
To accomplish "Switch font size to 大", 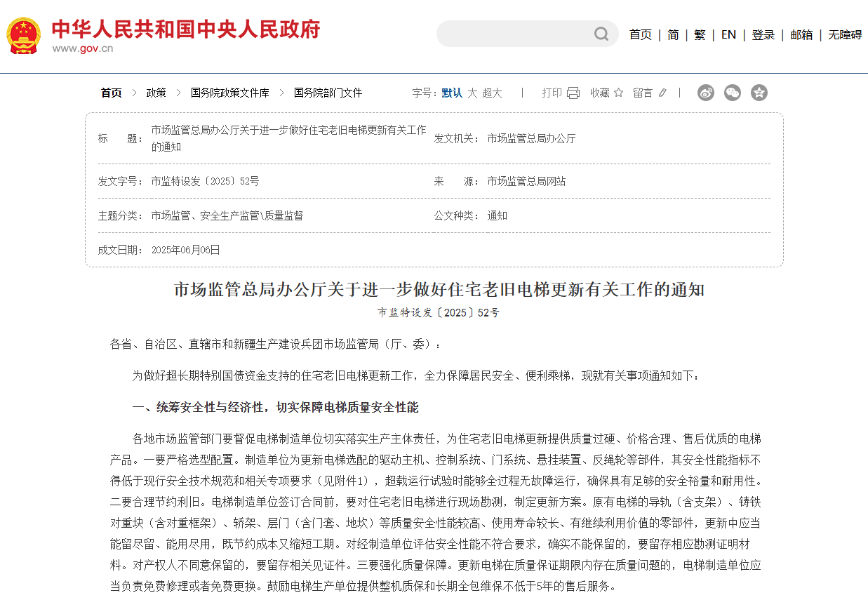I will click(472, 93).
